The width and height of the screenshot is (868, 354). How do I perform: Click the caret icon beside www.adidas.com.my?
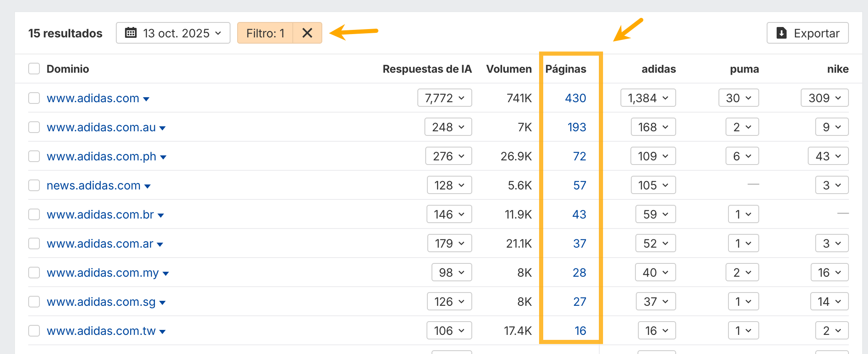[x=166, y=273]
